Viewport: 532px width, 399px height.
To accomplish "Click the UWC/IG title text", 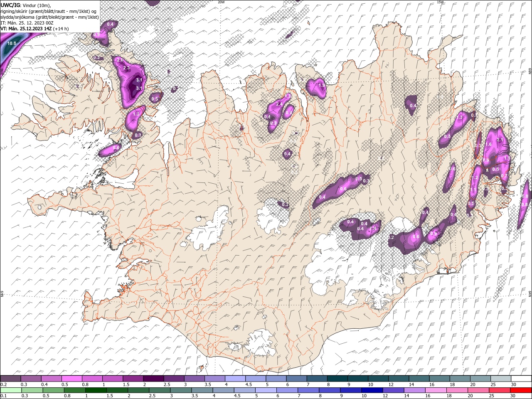I will point(10,5).
